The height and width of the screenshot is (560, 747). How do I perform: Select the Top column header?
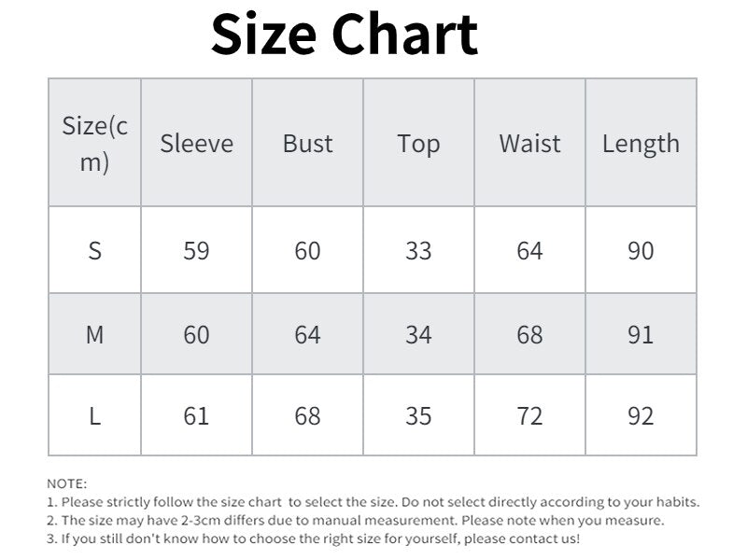pos(418,144)
